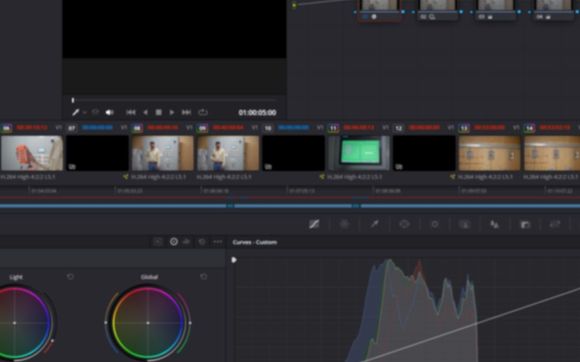The height and width of the screenshot is (362, 580).
Task: Select the third node in node editor
Action: click(x=495, y=10)
